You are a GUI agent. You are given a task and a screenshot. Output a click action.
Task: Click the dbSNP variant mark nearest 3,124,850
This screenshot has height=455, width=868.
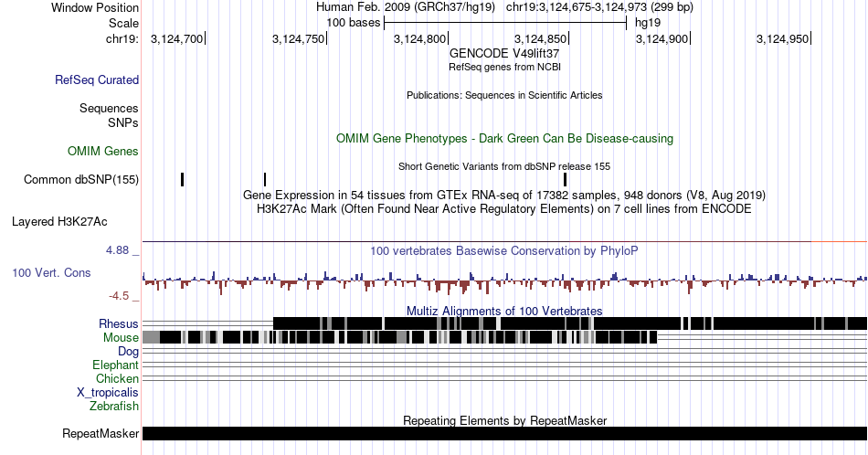pos(566,179)
